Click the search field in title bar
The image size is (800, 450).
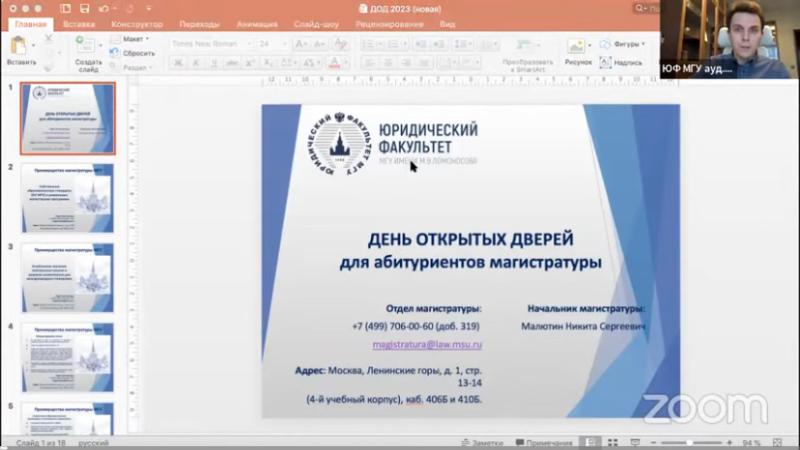646,8
